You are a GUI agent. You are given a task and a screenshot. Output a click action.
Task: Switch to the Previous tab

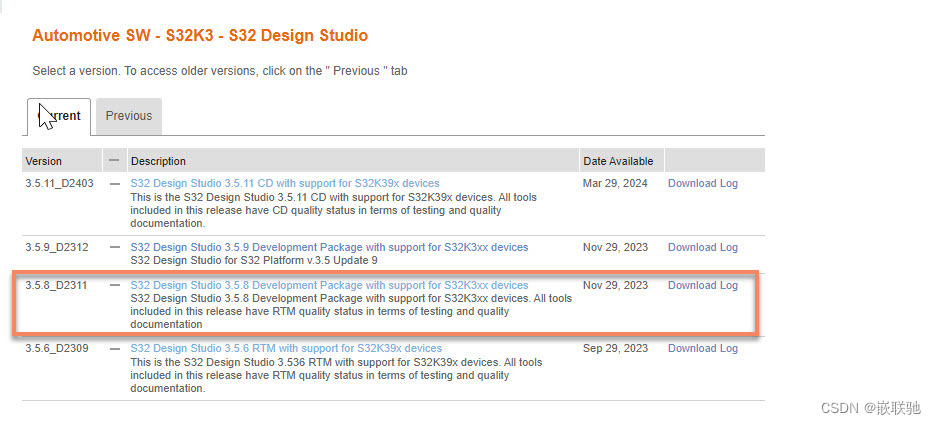(129, 116)
